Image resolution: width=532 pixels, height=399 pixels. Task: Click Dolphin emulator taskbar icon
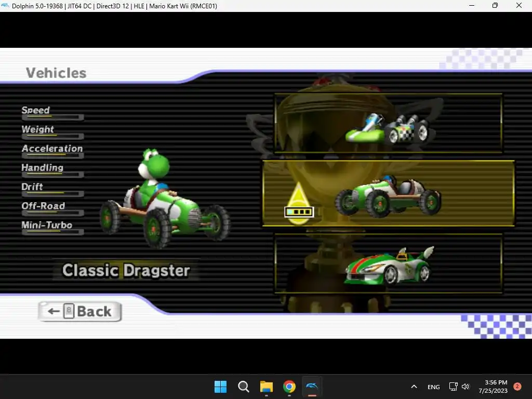click(x=312, y=387)
